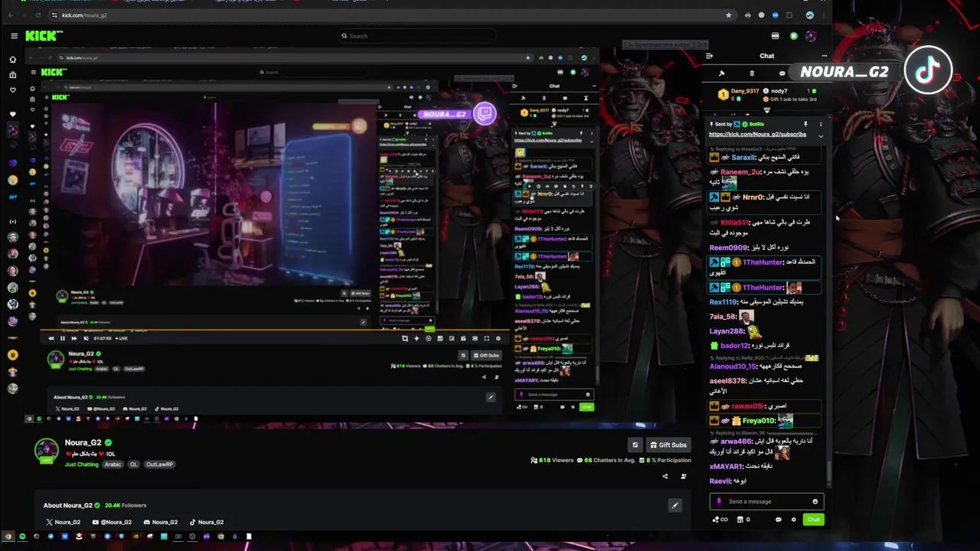This screenshot has height=551, width=980.
Task: Click username Raevii in chat
Action: [720, 481]
